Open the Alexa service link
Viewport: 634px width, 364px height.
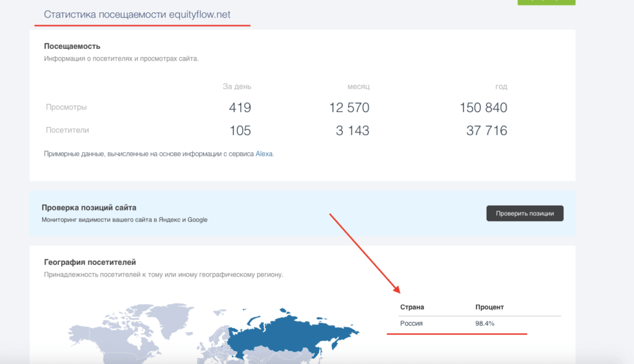click(265, 153)
